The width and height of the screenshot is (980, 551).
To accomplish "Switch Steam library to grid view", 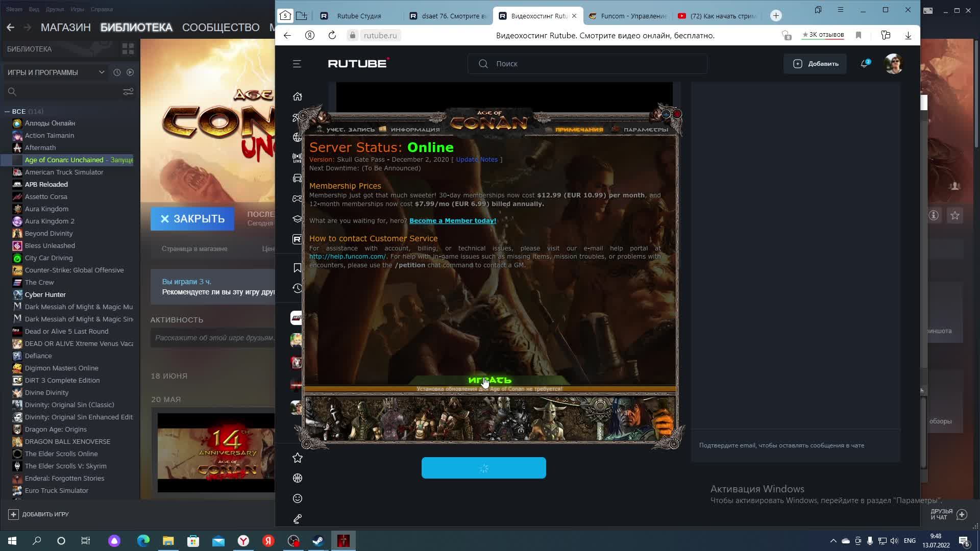I will point(128,49).
